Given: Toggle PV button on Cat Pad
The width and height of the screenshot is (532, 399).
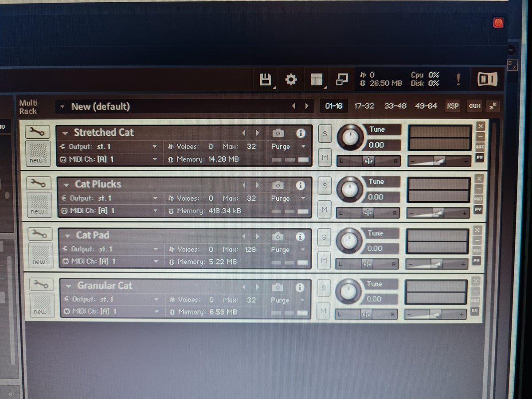Looking at the screenshot, I should click(477, 261).
